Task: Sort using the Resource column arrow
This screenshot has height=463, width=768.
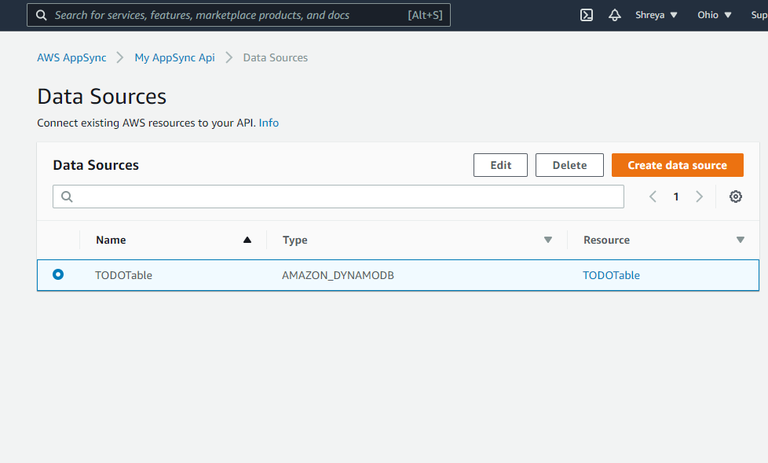Action: coord(740,240)
